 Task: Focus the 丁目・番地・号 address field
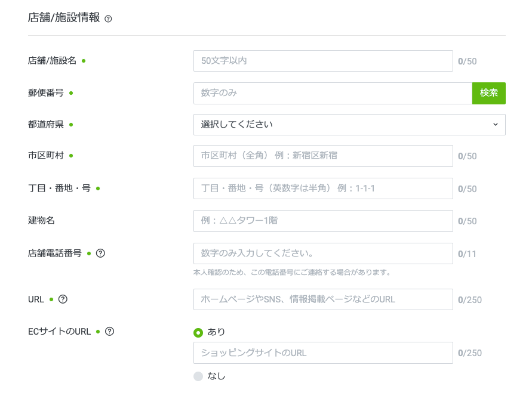pos(323,188)
